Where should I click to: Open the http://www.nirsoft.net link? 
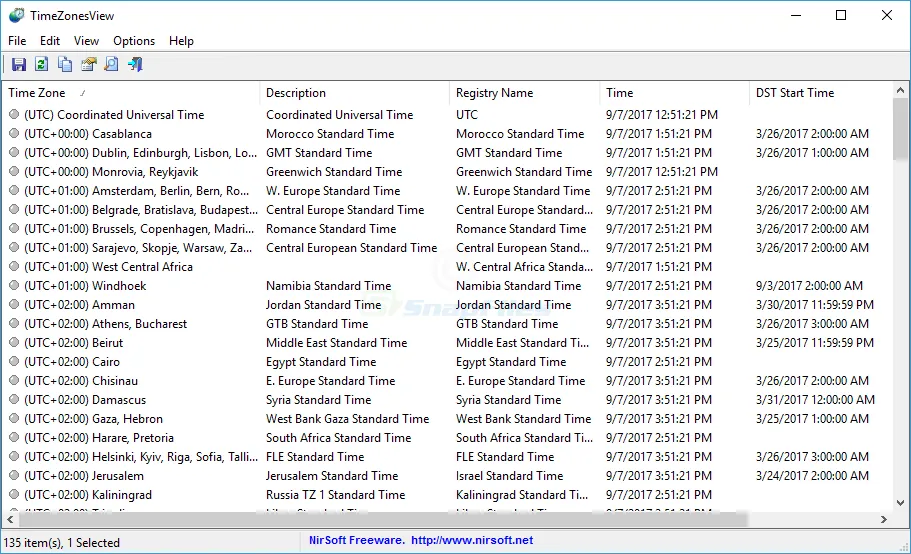(472, 540)
